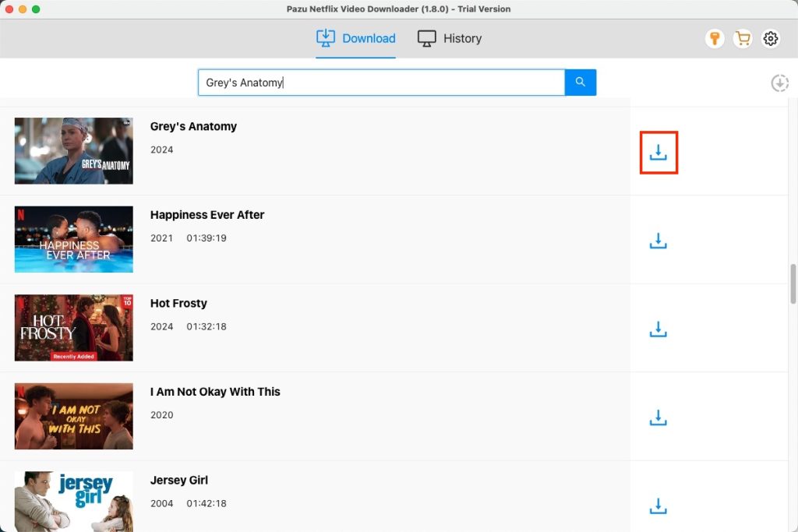Select the Happiness Ever After thumbnail
This screenshot has height=532, width=798.
74,239
